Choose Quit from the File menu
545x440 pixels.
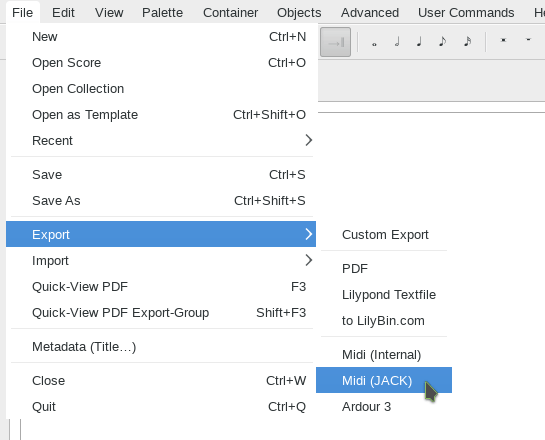tap(161, 407)
